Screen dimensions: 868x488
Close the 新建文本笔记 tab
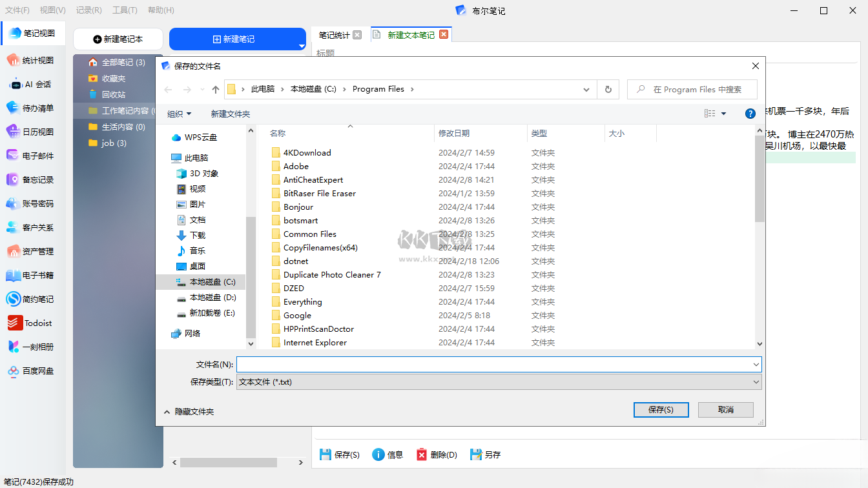click(x=444, y=35)
